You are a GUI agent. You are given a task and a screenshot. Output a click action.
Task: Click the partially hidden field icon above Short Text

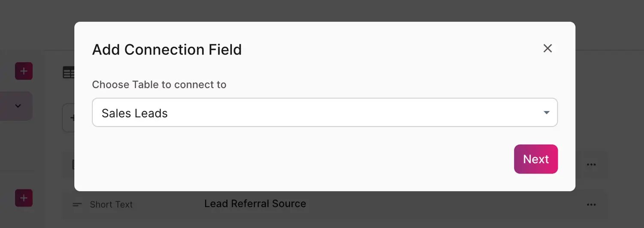tap(72, 164)
